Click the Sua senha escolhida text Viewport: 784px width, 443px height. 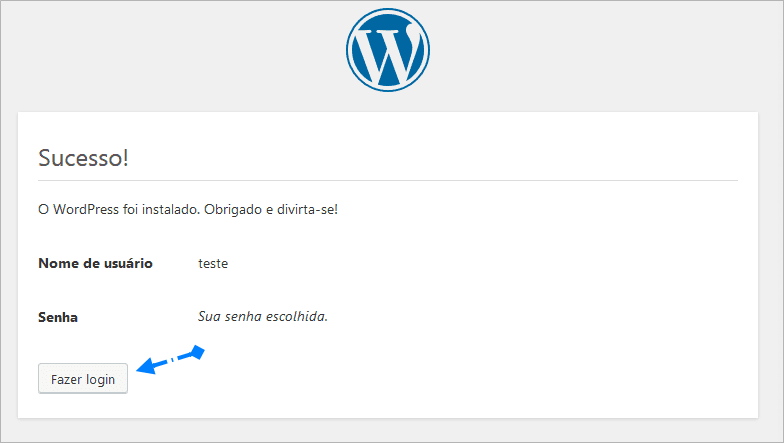point(263,316)
